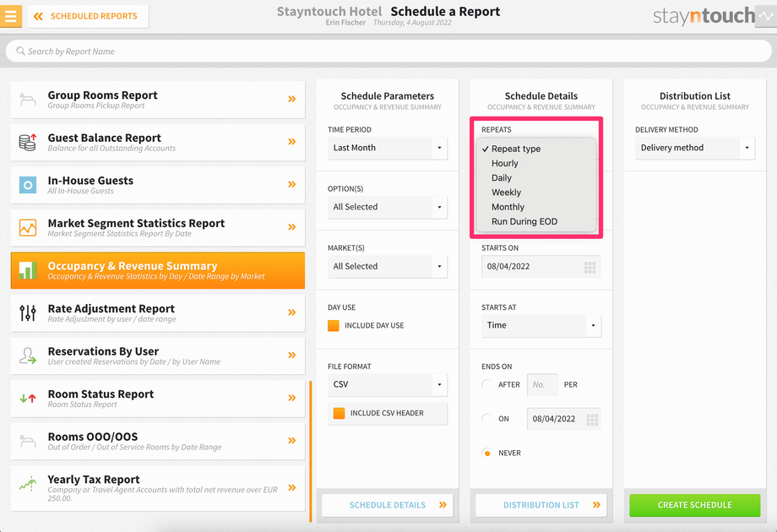
Task: Click the Rate Adjustment sliders icon
Action: pyautogui.click(x=28, y=313)
